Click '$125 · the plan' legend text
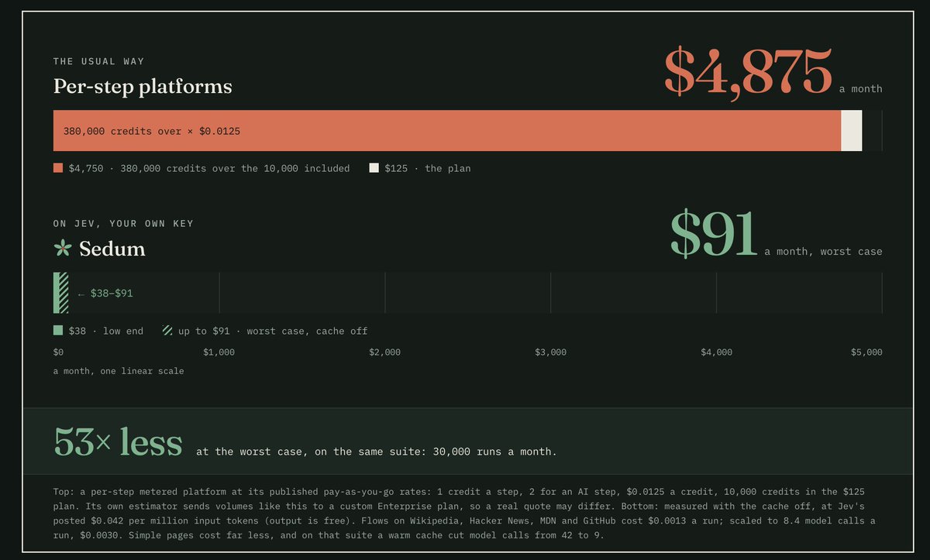Viewport: 930px width, 560px height. (427, 168)
